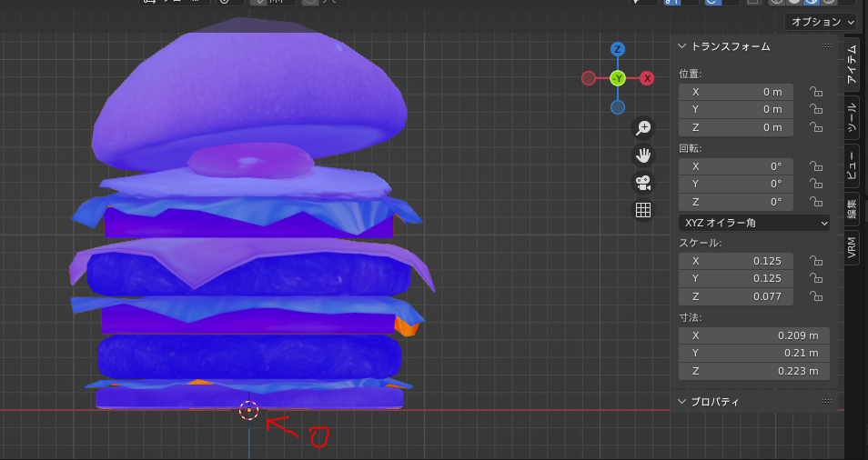Toggle the lock for 位置 X
Viewport: 868px width, 460px height.
coord(816,92)
